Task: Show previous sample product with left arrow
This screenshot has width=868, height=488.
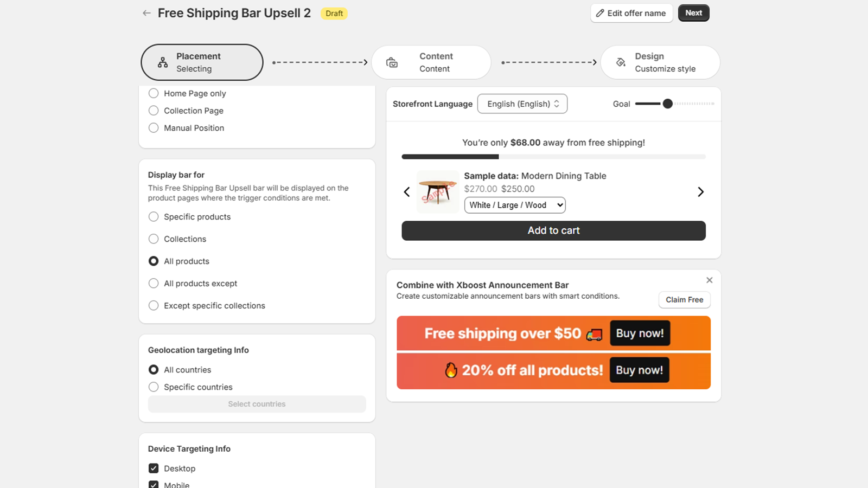Action: [x=407, y=192]
